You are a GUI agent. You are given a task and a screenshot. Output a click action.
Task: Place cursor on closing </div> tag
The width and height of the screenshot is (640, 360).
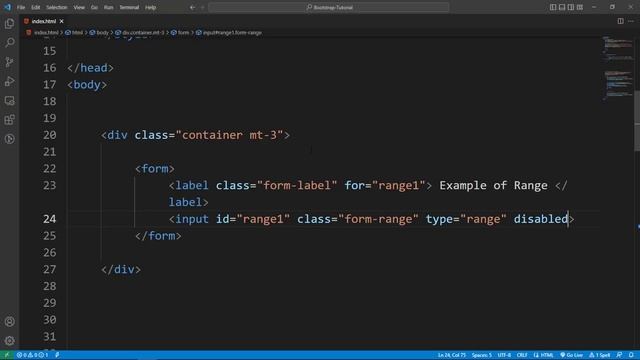(121, 270)
